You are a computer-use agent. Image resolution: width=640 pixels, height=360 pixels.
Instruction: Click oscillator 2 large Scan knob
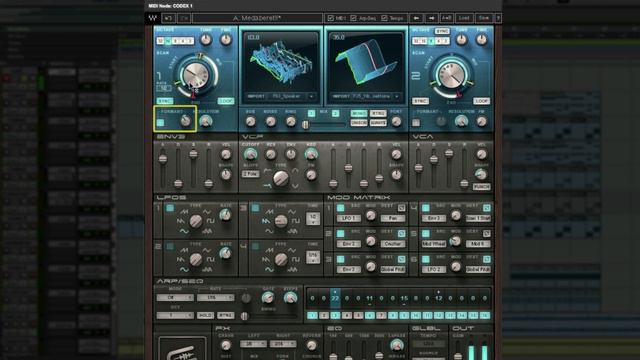[x=451, y=76]
